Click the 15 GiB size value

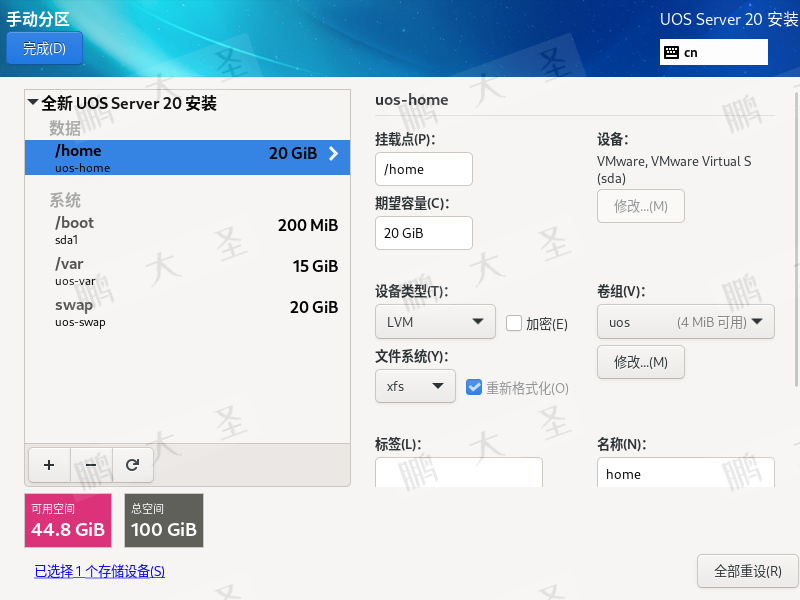click(x=315, y=266)
